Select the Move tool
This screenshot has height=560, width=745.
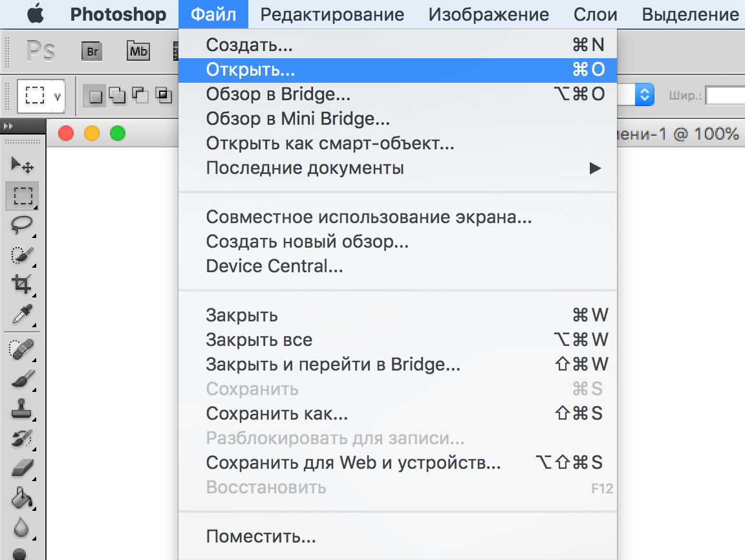(21, 163)
